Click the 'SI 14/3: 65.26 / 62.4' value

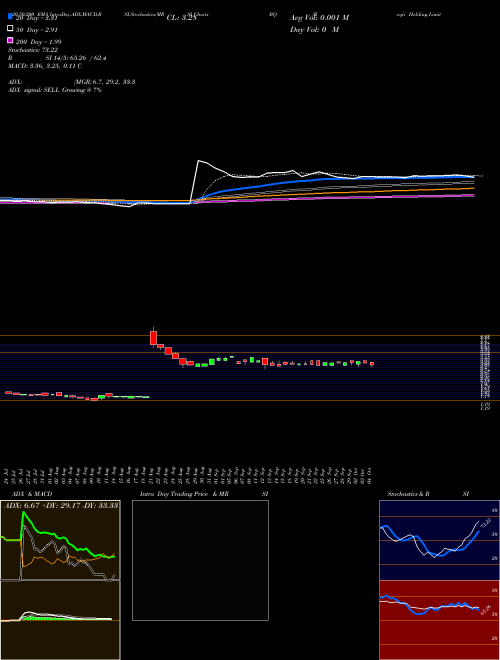76,58
